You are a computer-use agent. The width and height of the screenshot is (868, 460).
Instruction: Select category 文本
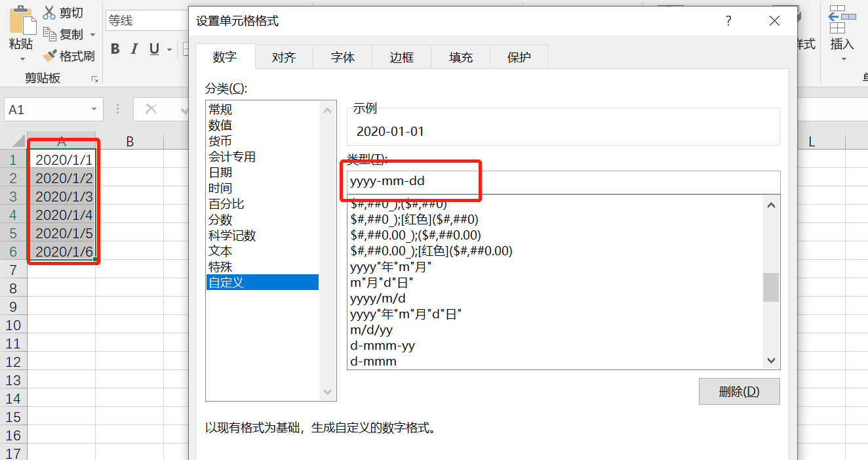click(x=262, y=251)
